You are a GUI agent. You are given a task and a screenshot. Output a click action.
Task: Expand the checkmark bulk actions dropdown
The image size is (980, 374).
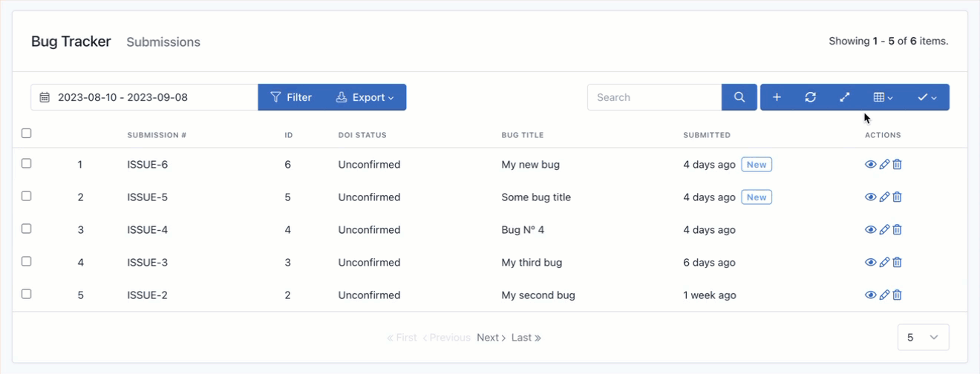coord(927,97)
